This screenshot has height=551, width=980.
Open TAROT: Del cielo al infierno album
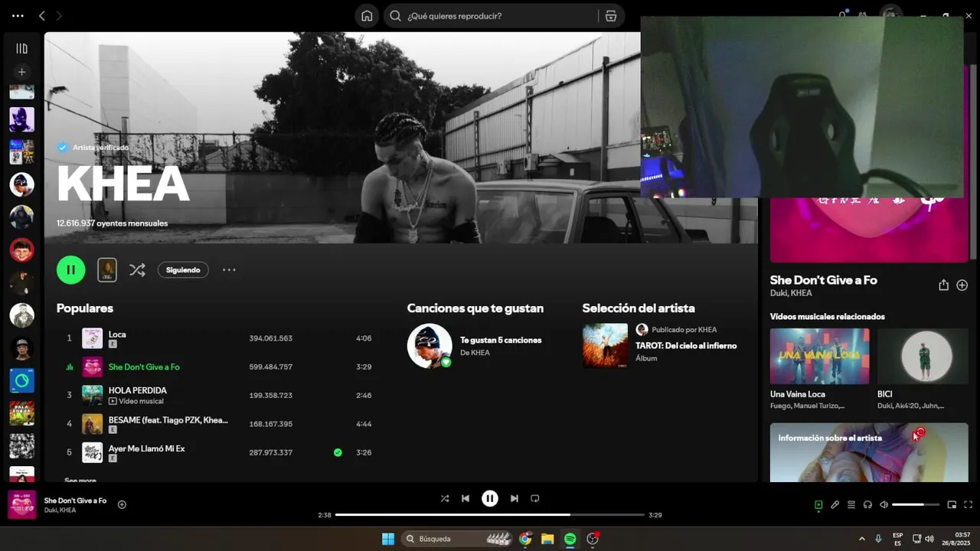pos(686,346)
